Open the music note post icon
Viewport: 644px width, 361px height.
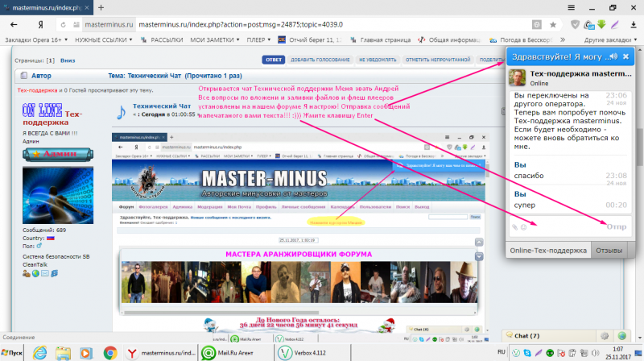pyautogui.click(x=122, y=112)
